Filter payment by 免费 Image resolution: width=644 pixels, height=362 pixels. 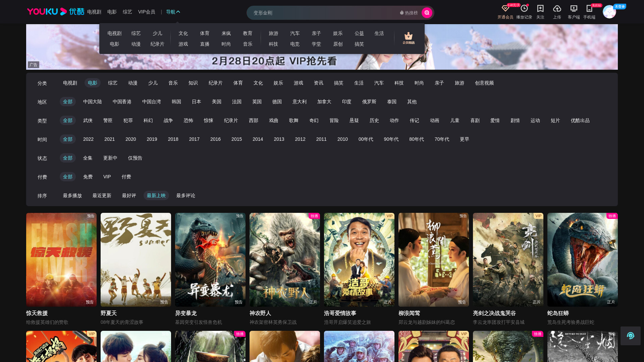coord(88,177)
